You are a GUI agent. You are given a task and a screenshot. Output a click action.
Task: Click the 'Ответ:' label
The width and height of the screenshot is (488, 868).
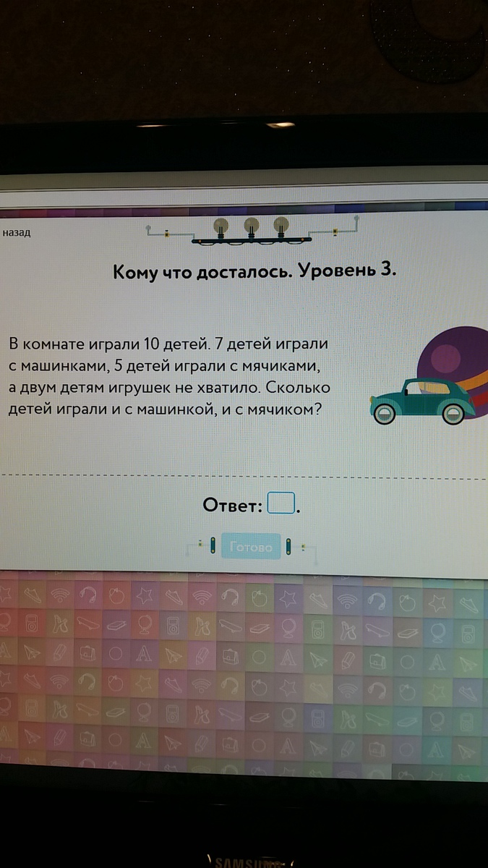tap(232, 505)
